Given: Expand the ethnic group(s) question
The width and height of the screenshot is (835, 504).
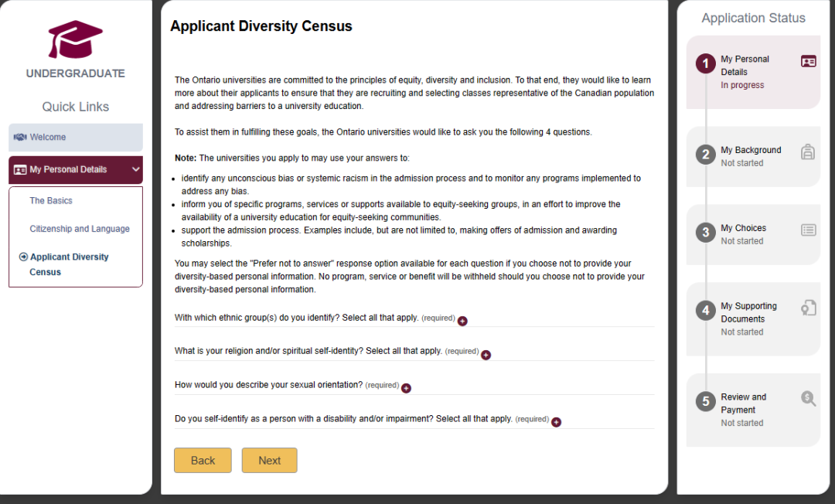Looking at the screenshot, I should (x=463, y=321).
